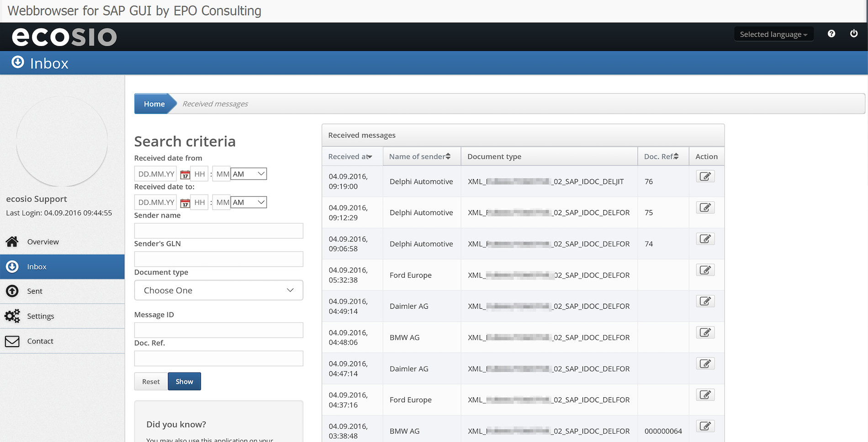Viewport: 868px width, 442px height.
Task: Sort table by Doc. Ref column
Action: click(661, 157)
